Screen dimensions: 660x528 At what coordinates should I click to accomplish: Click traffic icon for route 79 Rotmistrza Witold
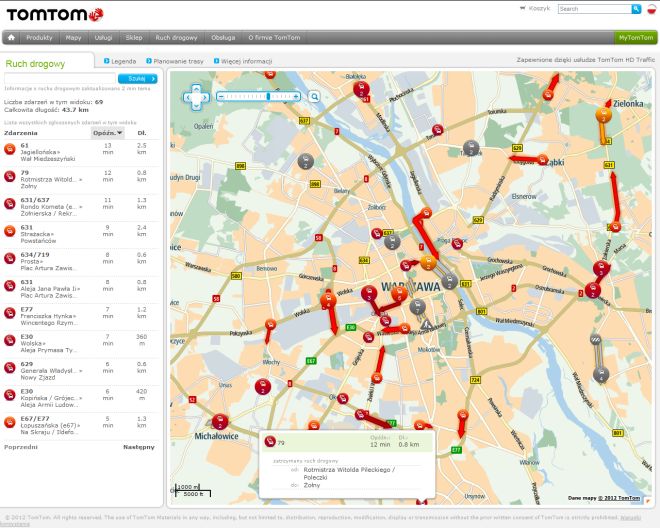pos(10,176)
